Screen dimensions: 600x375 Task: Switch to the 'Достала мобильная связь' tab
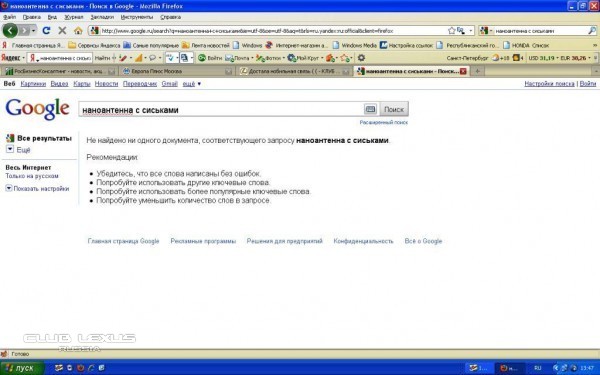coord(294,71)
